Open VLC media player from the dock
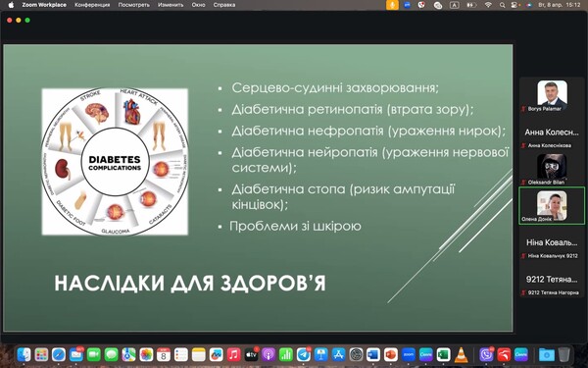 coord(461,355)
